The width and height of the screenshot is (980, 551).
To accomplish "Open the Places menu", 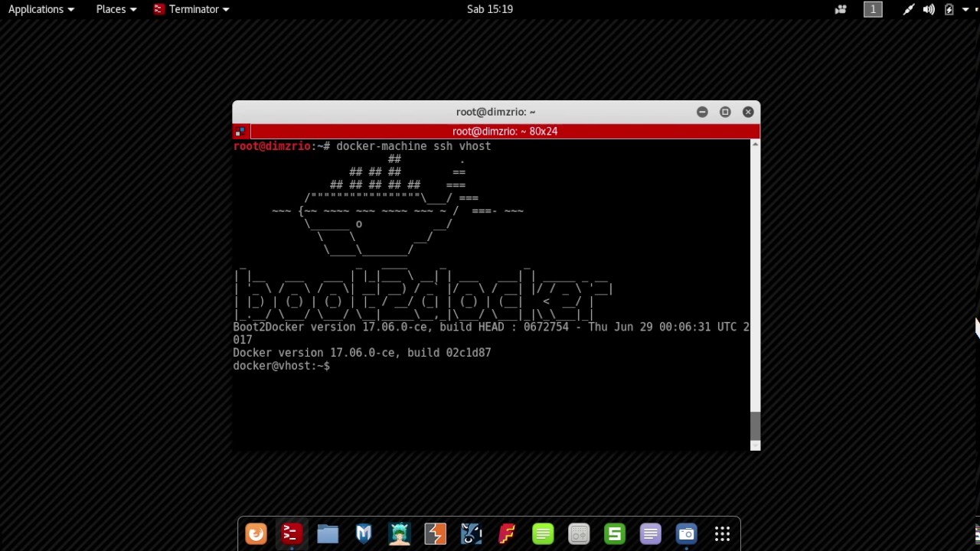I will tap(116, 9).
